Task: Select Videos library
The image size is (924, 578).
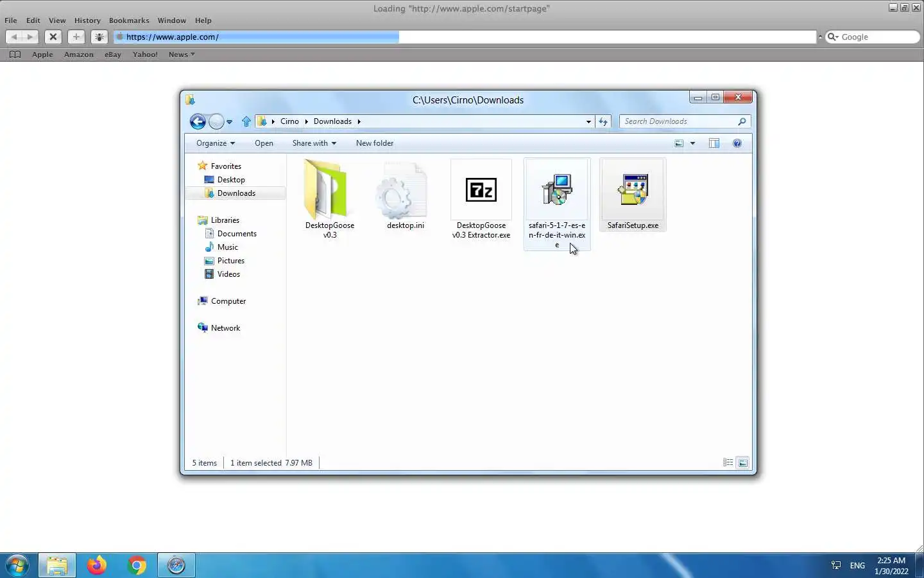Action: point(228,274)
